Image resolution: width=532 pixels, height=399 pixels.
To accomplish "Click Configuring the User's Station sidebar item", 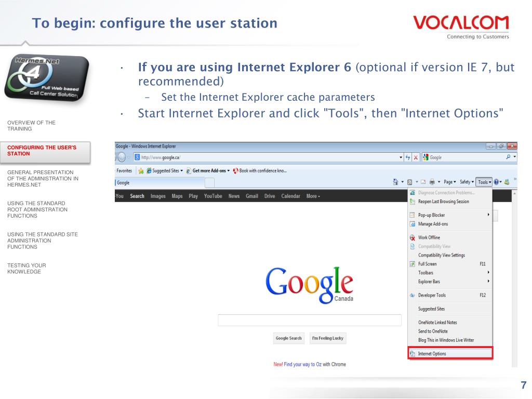I will [x=46, y=152].
